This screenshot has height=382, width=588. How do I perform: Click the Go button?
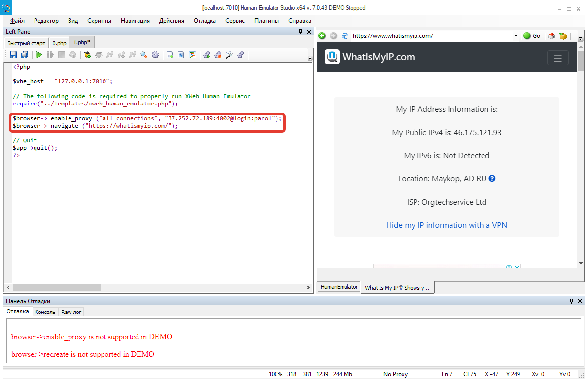[x=532, y=35]
